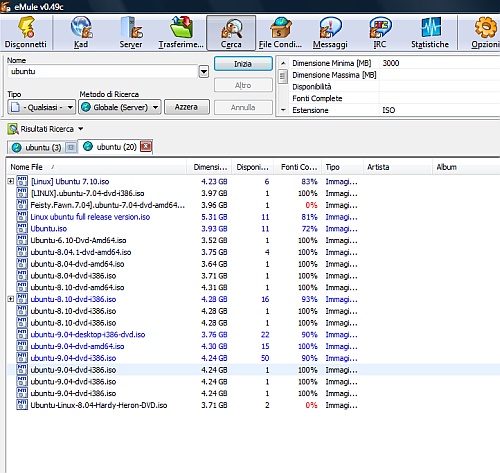Open the File Condivisi shared files panel
The width and height of the screenshot is (500, 473).
(280, 33)
